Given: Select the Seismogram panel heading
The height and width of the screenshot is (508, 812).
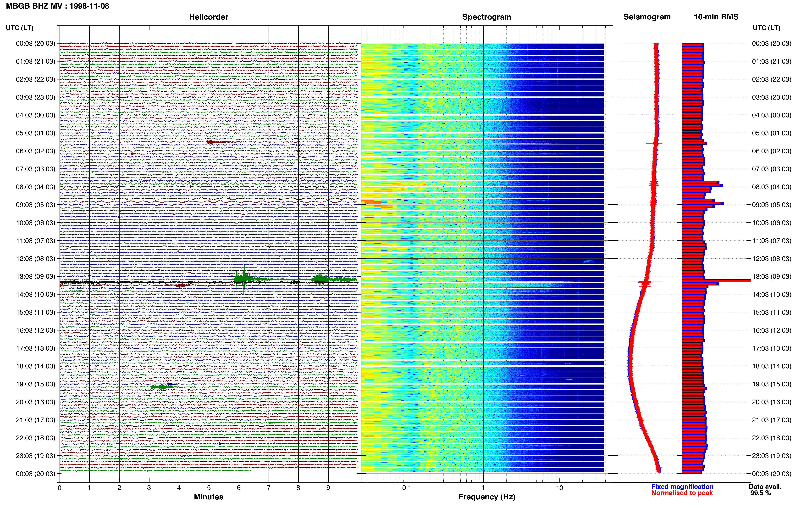Looking at the screenshot, I should coord(647,17).
